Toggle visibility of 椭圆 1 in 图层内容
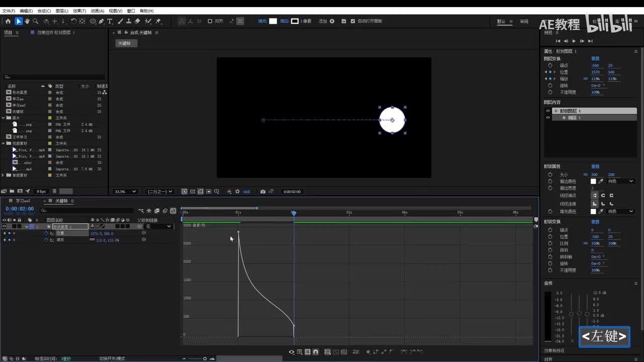 pos(548,118)
